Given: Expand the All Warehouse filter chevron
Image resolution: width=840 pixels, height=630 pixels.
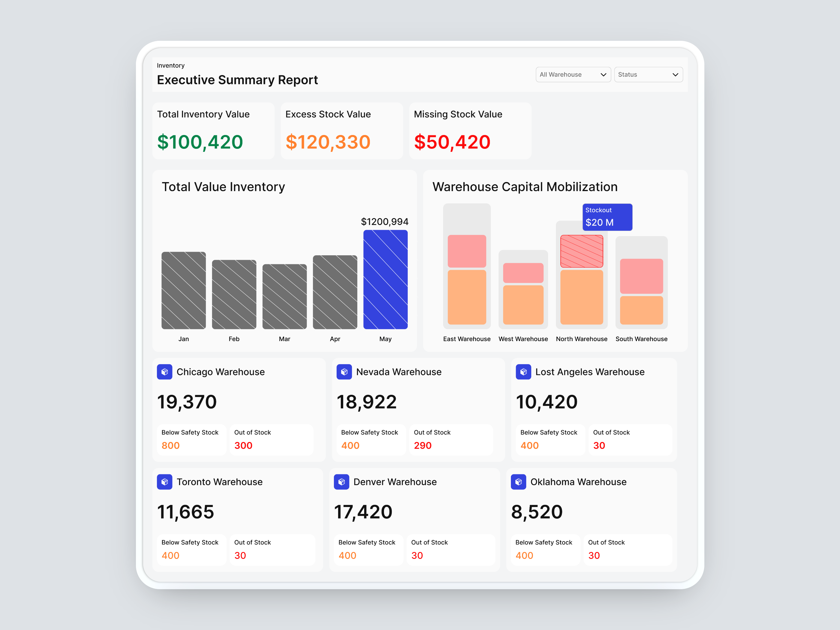Looking at the screenshot, I should point(604,74).
